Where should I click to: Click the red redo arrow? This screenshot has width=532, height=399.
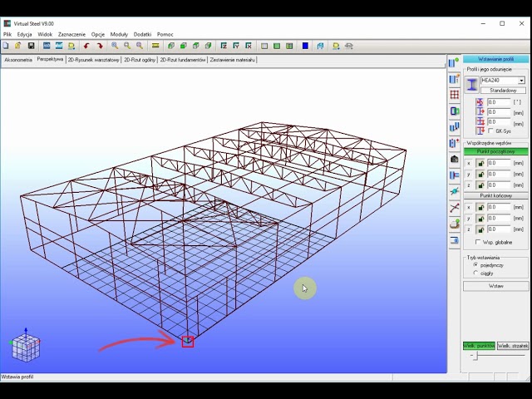[100, 46]
